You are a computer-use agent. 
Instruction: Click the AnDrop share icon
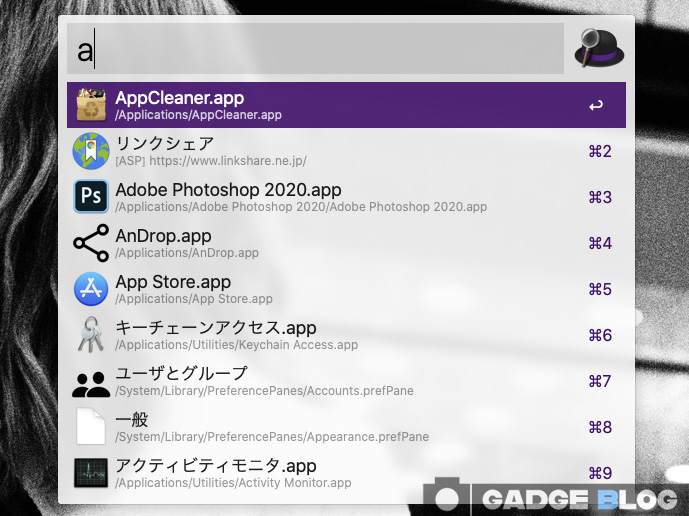(91, 243)
